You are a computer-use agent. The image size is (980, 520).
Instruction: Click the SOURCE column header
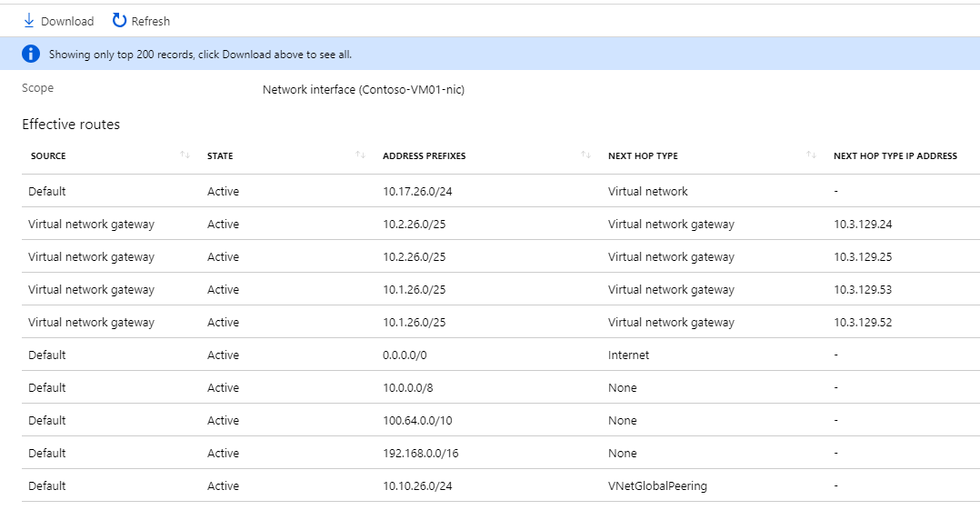(48, 156)
